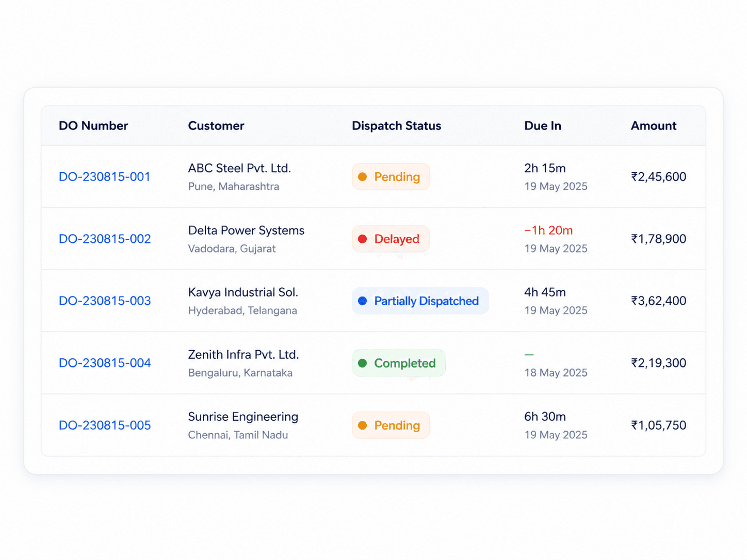
Task: Click amount ₹2,19,300
Action: pos(659,363)
